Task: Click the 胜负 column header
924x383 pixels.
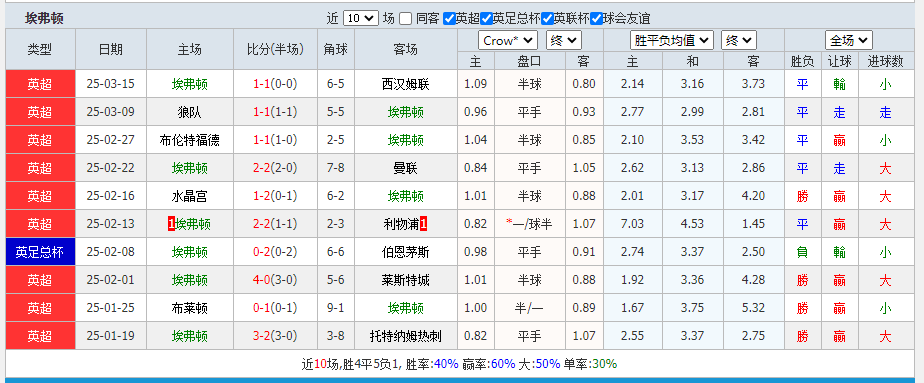Action: point(803,61)
